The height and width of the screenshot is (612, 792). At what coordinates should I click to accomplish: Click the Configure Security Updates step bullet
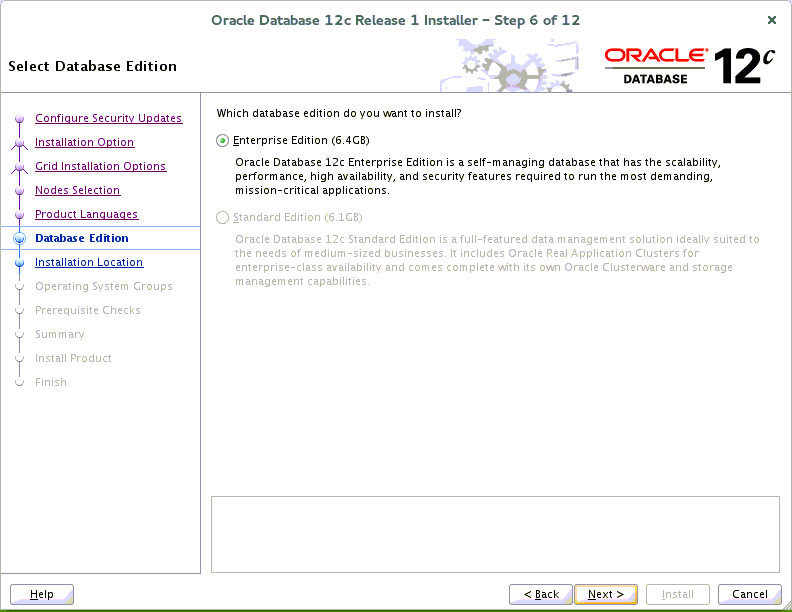(x=19, y=119)
